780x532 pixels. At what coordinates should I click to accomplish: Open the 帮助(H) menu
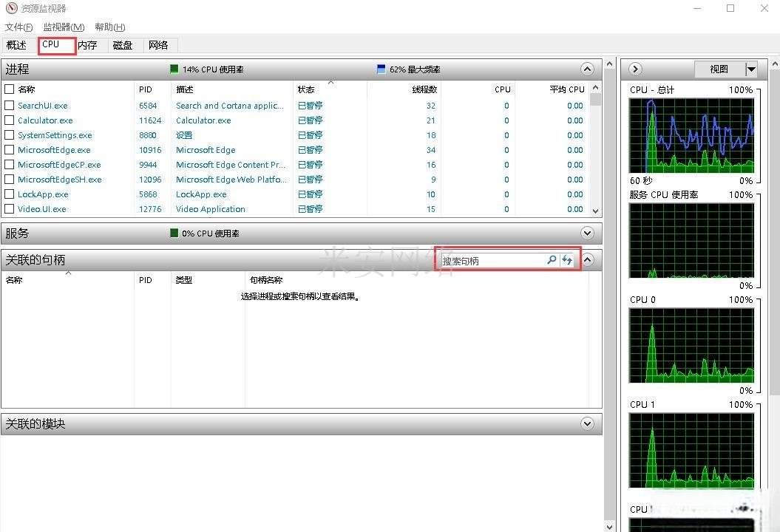[x=110, y=27]
